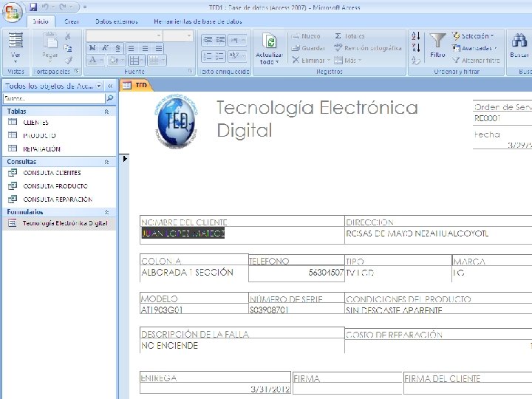Open font color A dropdown

95,61
